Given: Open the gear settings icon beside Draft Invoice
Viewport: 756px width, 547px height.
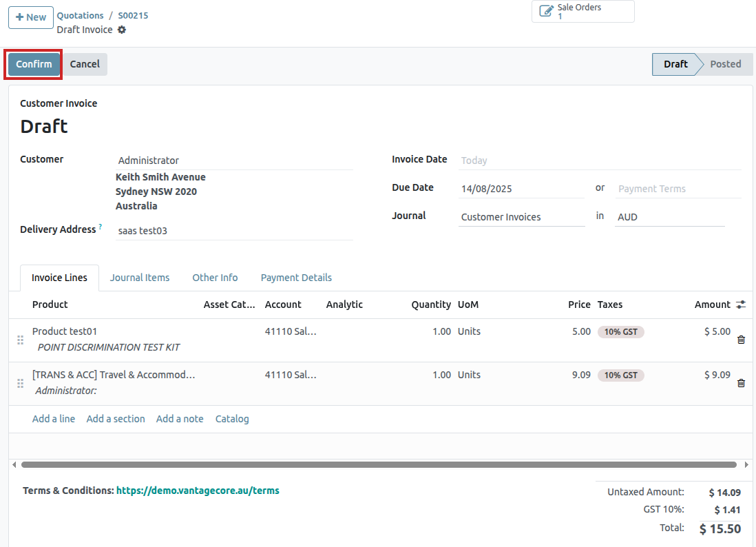Looking at the screenshot, I should click(122, 30).
